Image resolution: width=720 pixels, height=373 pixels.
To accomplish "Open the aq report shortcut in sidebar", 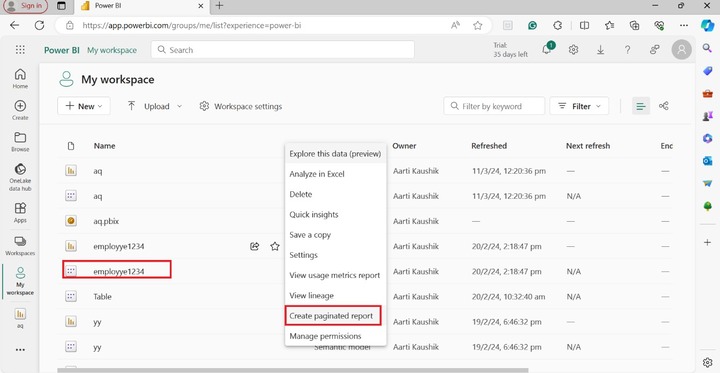I will pyautogui.click(x=20, y=318).
